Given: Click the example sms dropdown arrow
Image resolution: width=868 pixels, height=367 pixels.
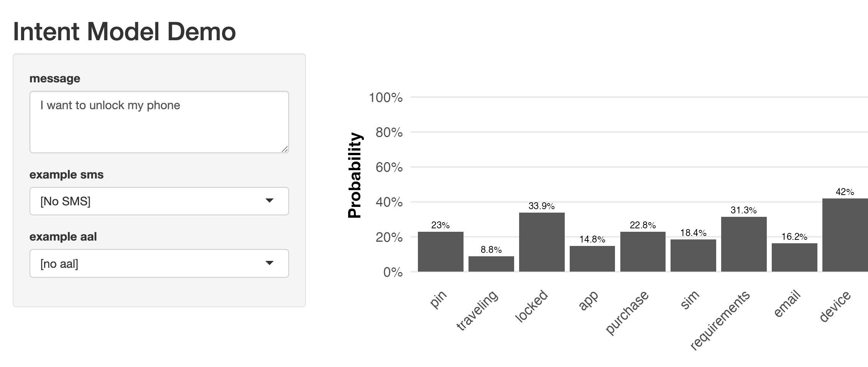Looking at the screenshot, I should [x=270, y=201].
